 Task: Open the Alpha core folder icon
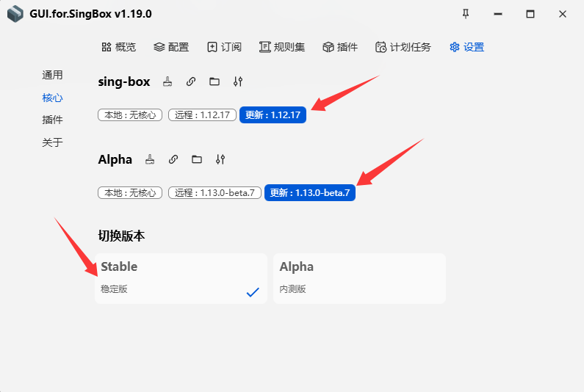click(x=197, y=159)
